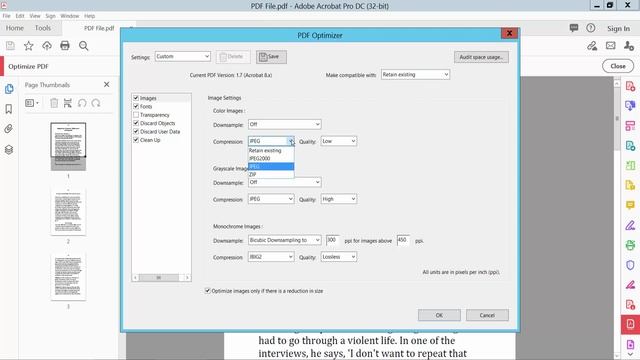The image size is (640, 360).
Task: Select Retain existing compression option
Action: pos(271,150)
